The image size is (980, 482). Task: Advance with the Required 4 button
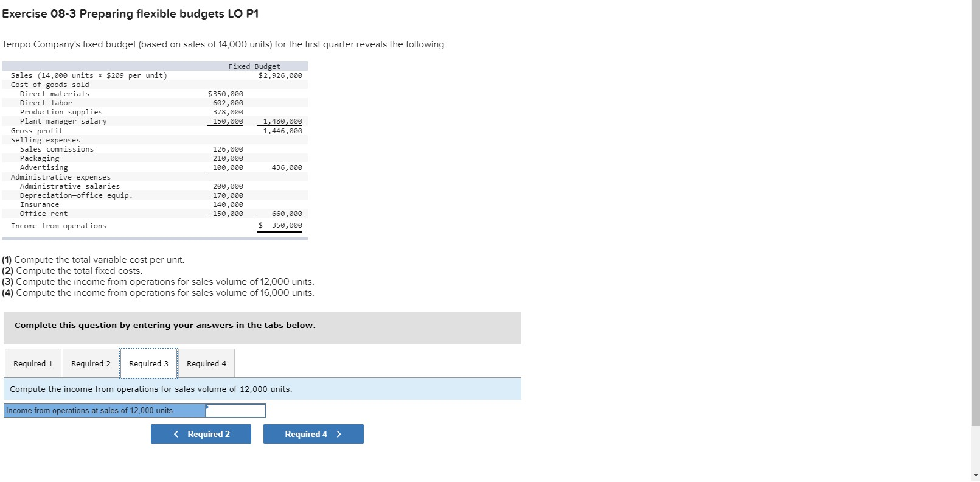coord(313,434)
